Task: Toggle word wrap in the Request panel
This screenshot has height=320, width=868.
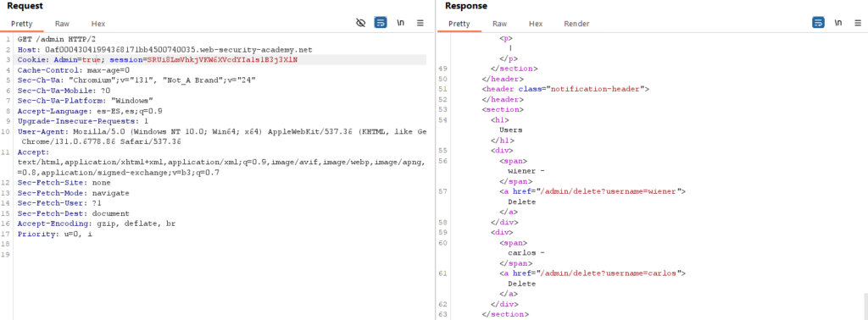Action: click(x=381, y=23)
